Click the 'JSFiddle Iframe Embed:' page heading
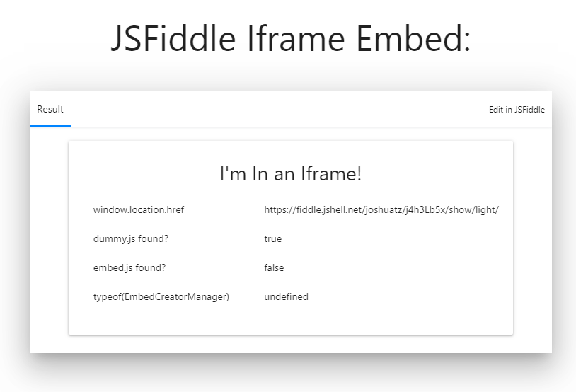The width and height of the screenshot is (576, 392). pyautogui.click(x=290, y=39)
